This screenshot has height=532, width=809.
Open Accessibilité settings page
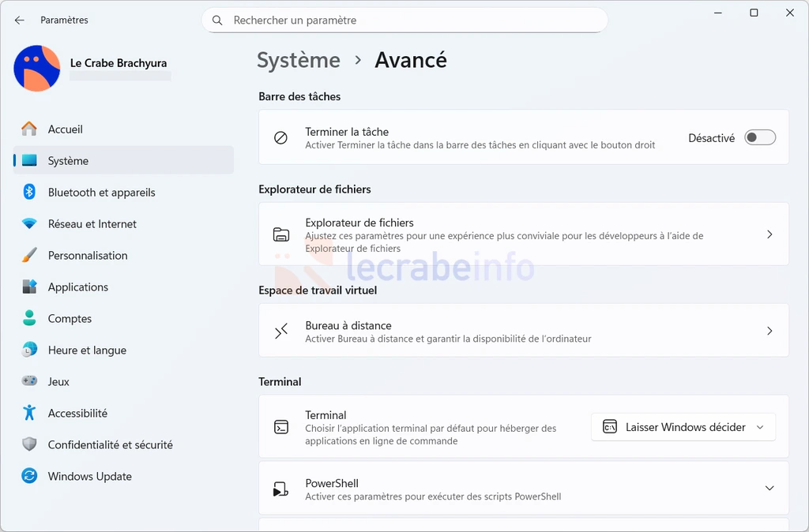tap(123, 412)
